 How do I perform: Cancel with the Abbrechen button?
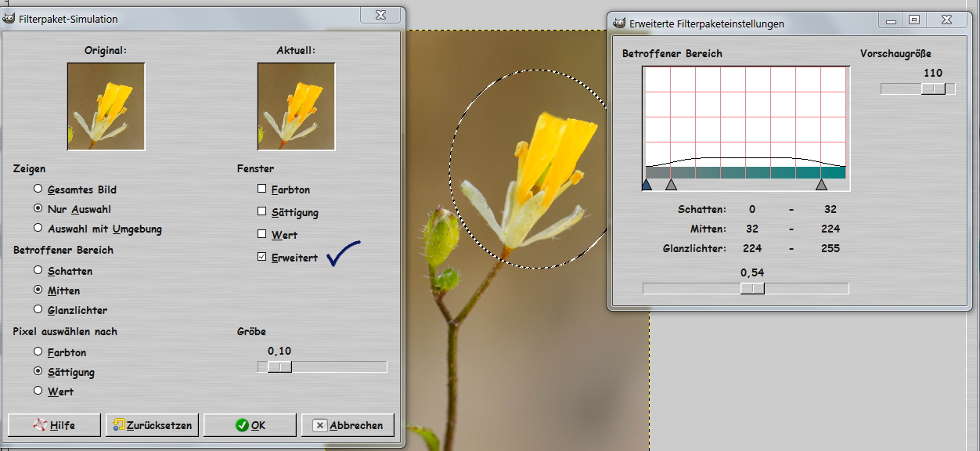pyautogui.click(x=348, y=425)
